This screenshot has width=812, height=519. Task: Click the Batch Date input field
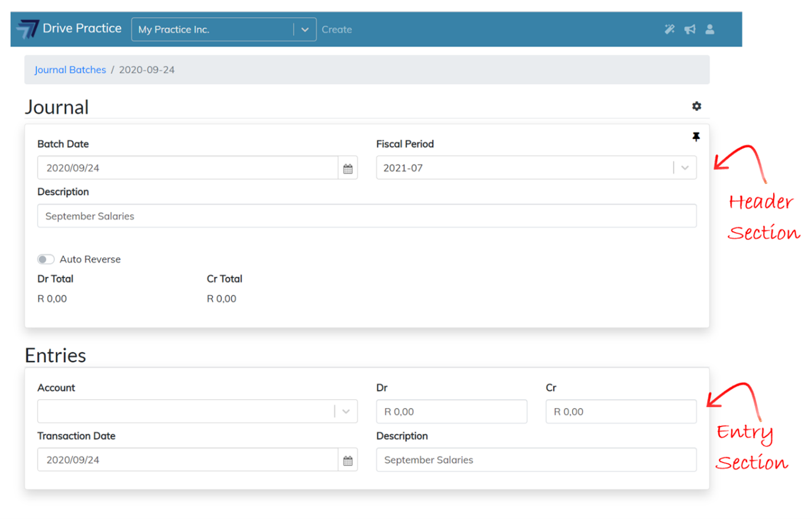[188, 168]
